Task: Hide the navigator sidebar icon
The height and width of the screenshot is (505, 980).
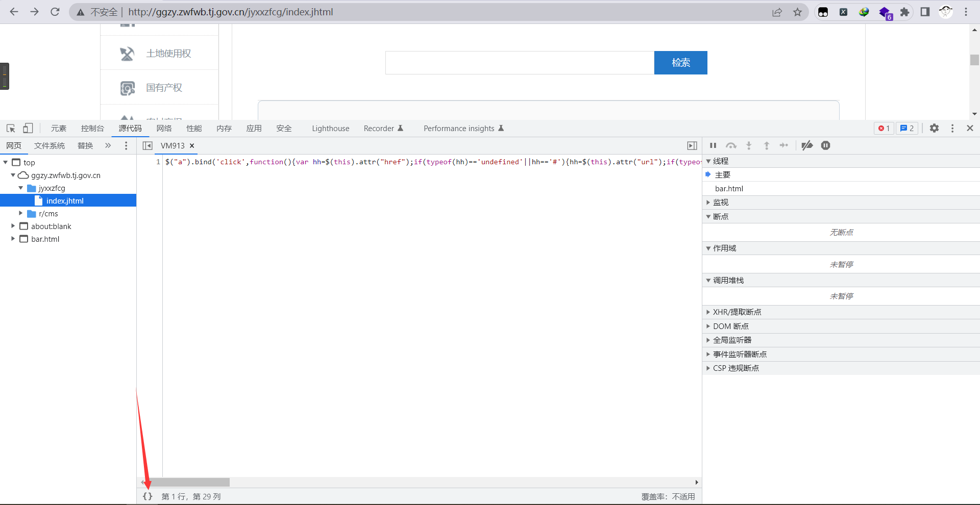Action: click(x=148, y=146)
